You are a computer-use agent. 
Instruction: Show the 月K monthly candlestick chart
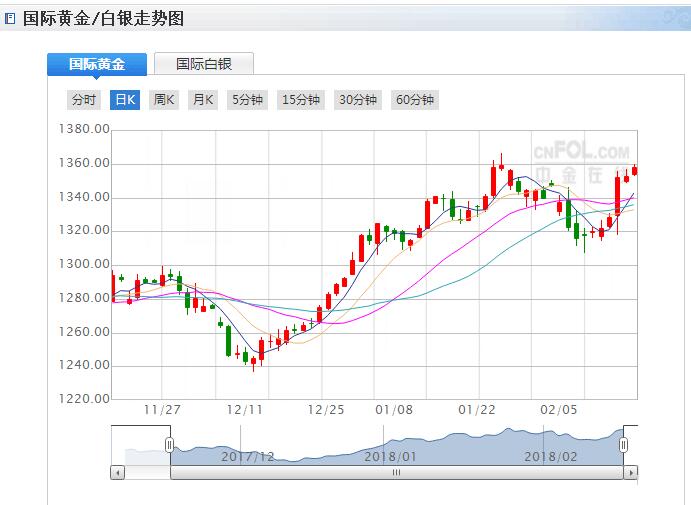[x=204, y=100]
